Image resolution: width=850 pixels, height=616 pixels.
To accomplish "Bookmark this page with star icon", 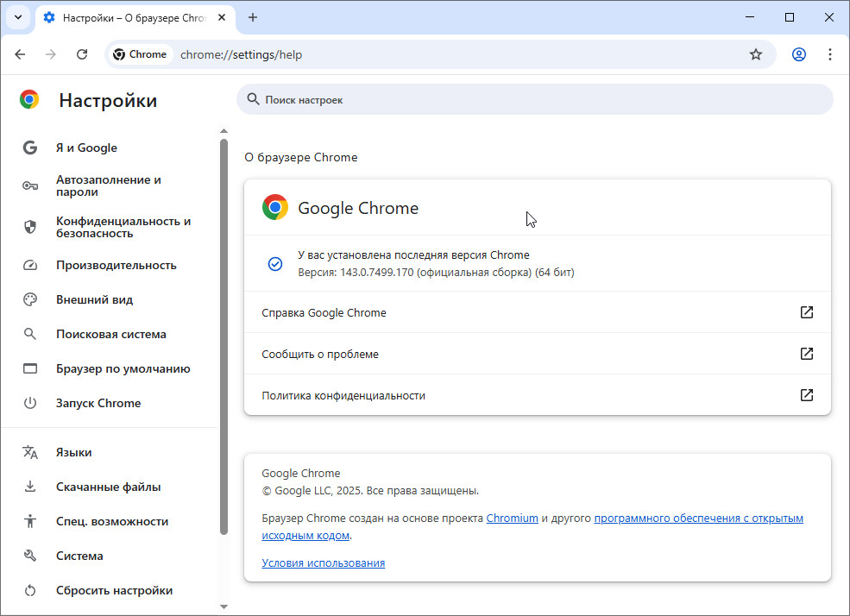I will [756, 54].
